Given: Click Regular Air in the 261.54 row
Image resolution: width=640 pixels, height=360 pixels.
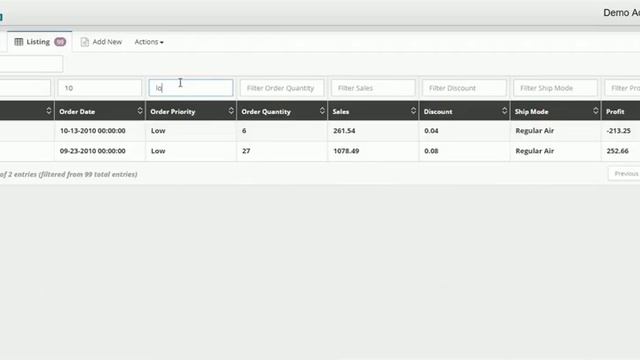Looking at the screenshot, I should pos(535,131).
